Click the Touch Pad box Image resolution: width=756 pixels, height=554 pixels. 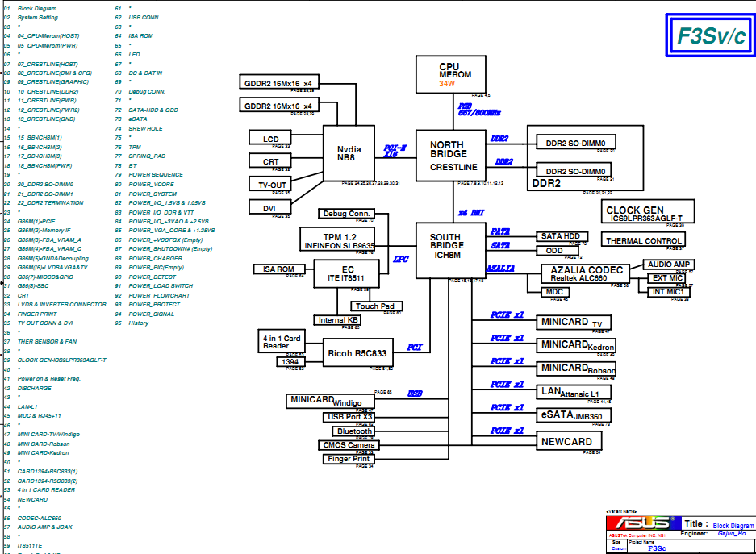point(377,306)
